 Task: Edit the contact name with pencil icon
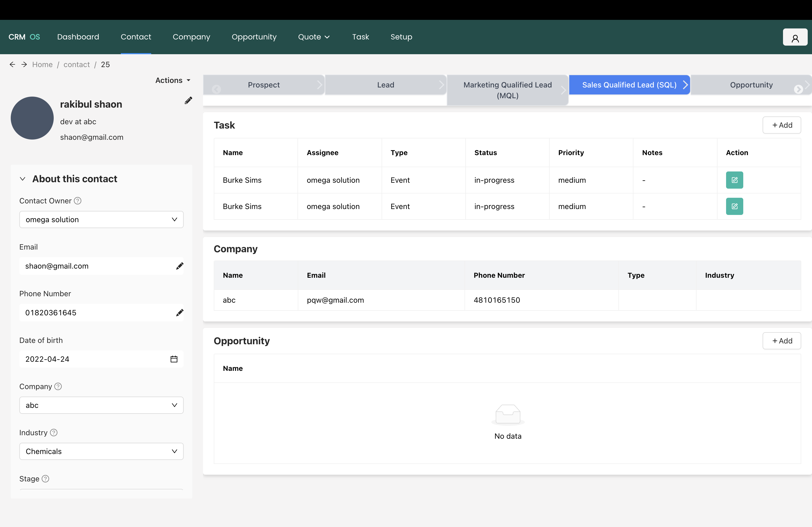point(188,100)
